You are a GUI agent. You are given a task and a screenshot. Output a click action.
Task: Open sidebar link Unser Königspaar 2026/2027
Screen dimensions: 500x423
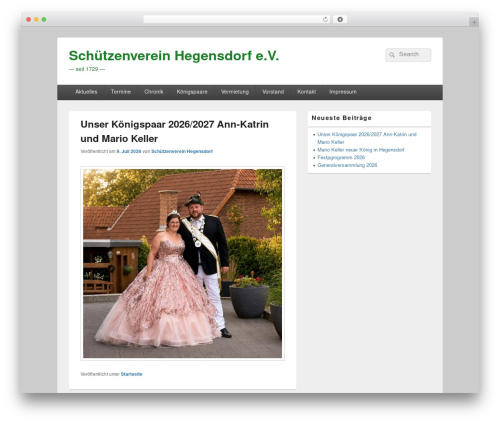[x=367, y=138]
